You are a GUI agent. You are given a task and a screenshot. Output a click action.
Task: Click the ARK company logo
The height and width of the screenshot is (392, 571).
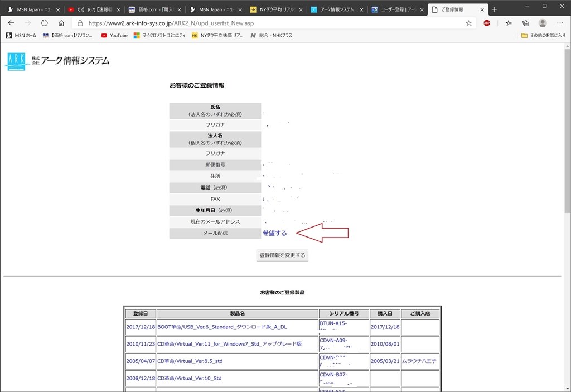[57, 61]
